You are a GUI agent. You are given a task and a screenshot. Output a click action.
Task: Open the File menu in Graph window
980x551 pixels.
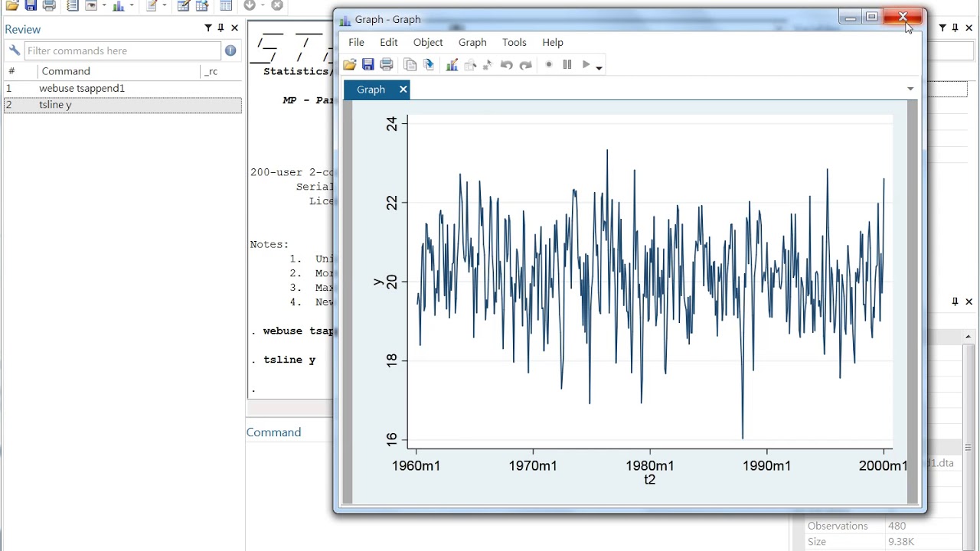pos(356,42)
